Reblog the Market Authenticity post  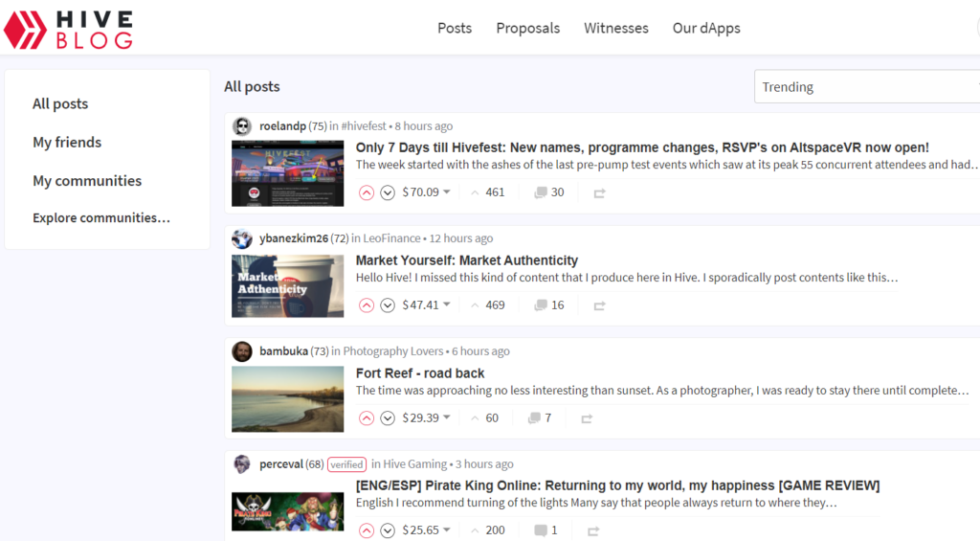coord(599,305)
